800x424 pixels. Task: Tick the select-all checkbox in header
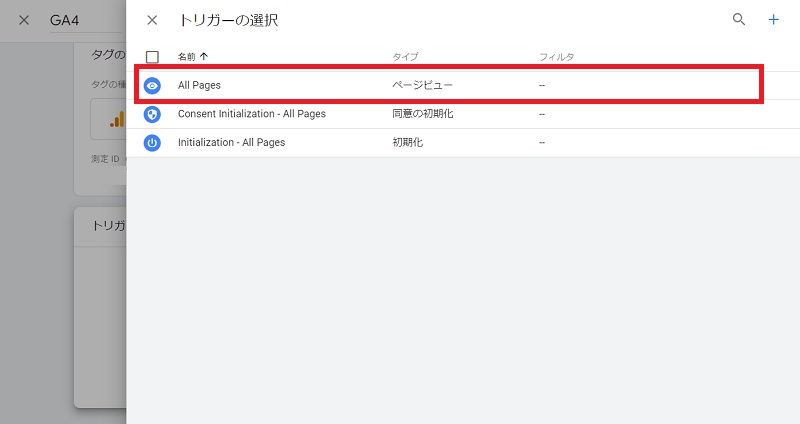click(152, 57)
